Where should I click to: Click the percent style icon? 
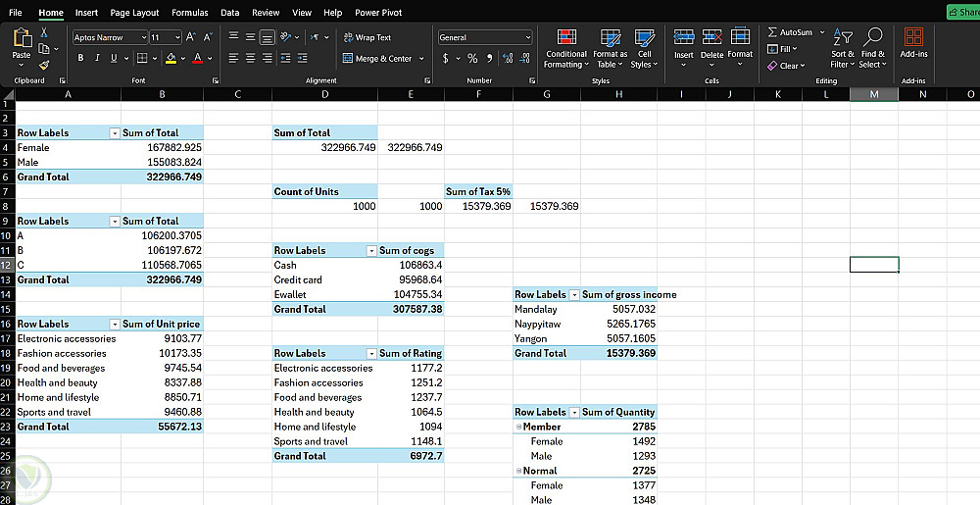pos(472,59)
